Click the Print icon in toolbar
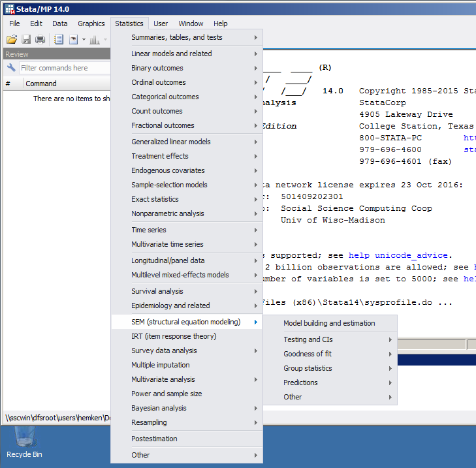The width and height of the screenshot is (476, 468). point(40,40)
